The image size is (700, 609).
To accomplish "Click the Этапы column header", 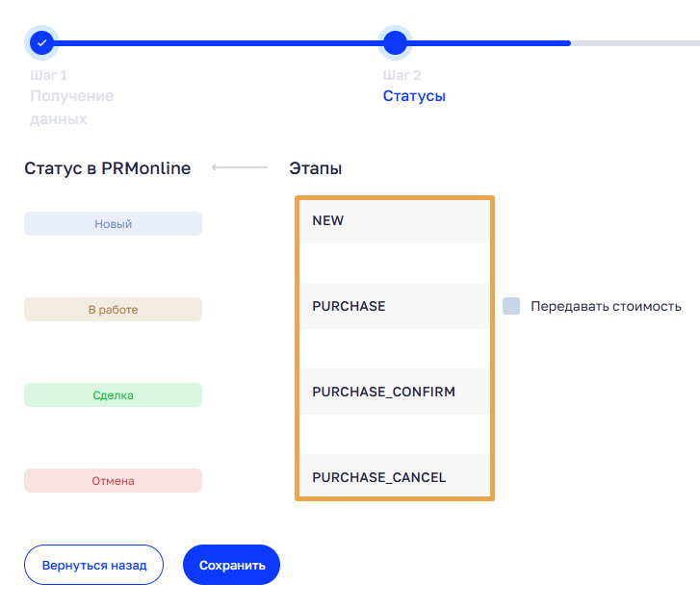I will pyautogui.click(x=316, y=168).
